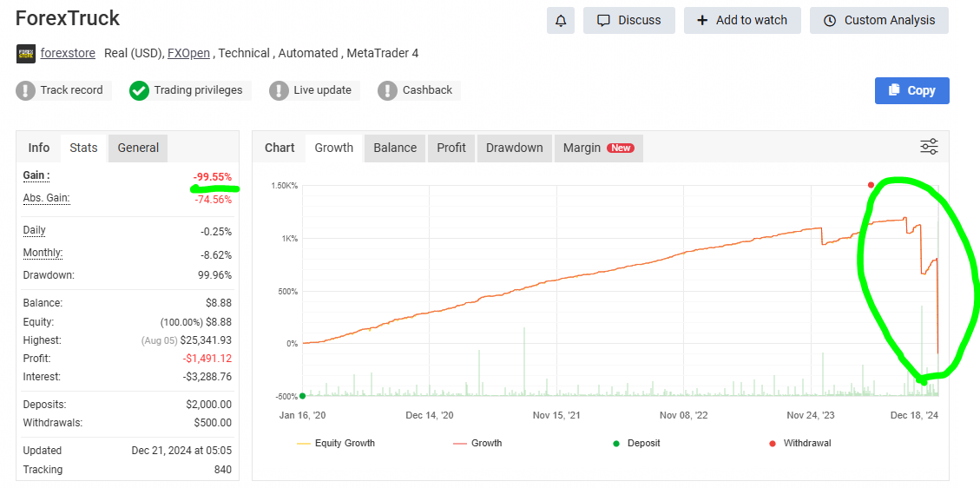Click the -74.56% abs. gain value

tap(212, 200)
